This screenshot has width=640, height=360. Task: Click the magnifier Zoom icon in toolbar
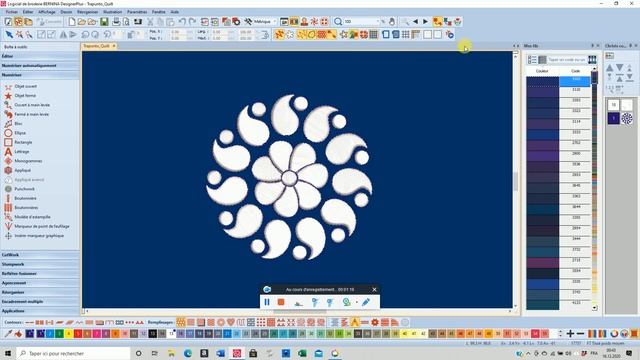click(338, 22)
